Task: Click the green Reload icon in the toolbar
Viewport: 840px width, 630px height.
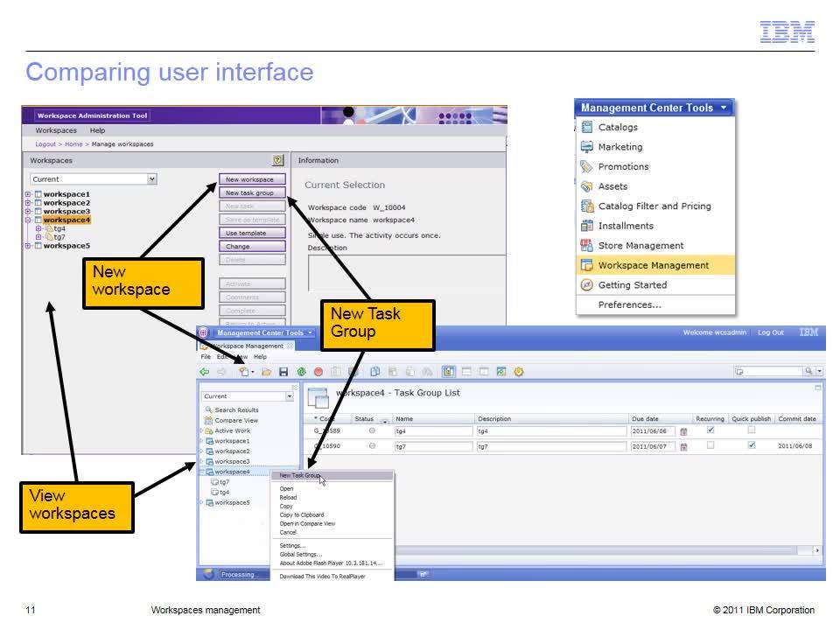Action: click(x=301, y=372)
